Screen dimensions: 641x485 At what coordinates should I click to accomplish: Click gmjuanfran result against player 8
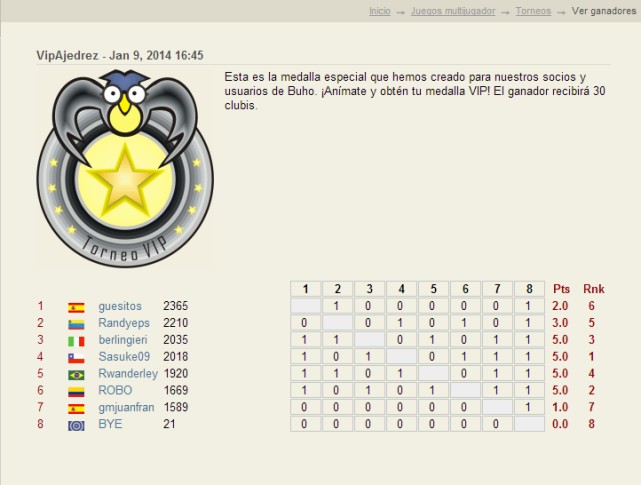click(529, 407)
